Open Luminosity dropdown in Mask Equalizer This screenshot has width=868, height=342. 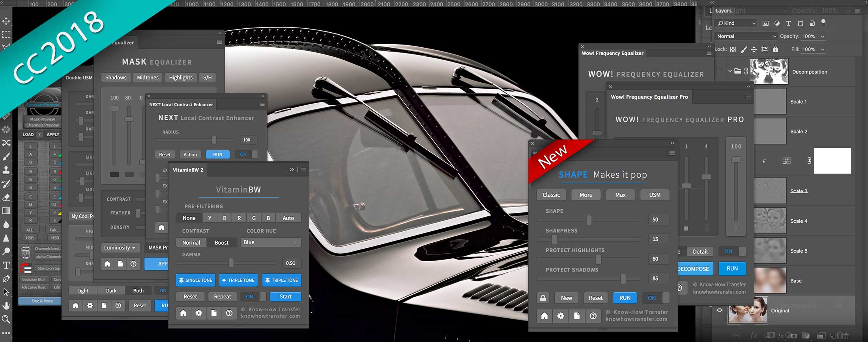pyautogui.click(x=120, y=248)
